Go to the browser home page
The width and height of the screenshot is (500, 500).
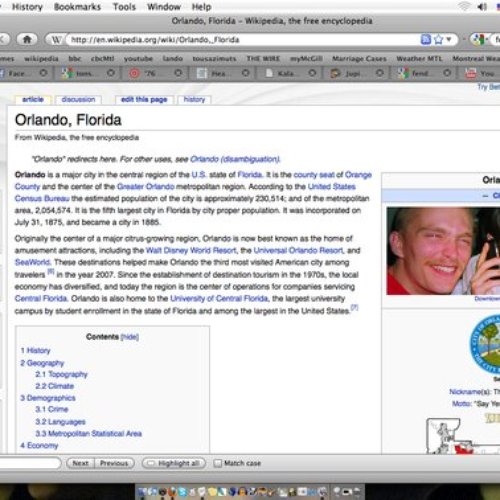pyautogui.click(x=27, y=40)
